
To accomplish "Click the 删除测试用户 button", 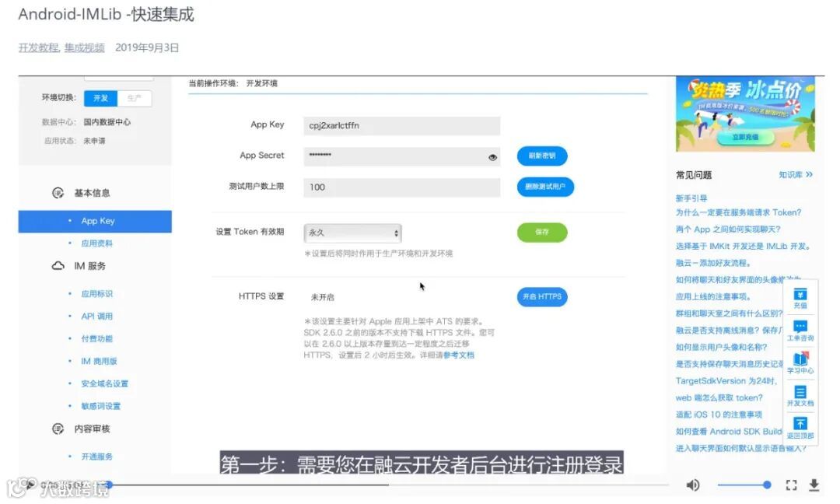I will (x=544, y=187).
